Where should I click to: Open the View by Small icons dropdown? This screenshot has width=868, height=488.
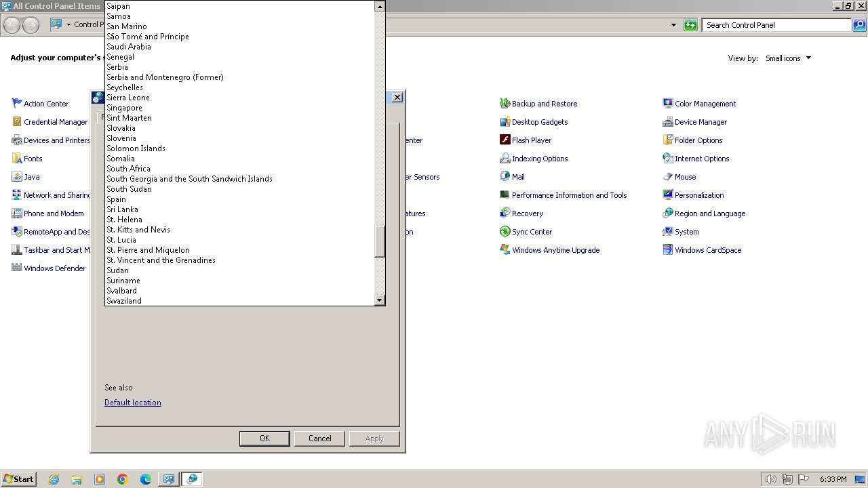(788, 58)
